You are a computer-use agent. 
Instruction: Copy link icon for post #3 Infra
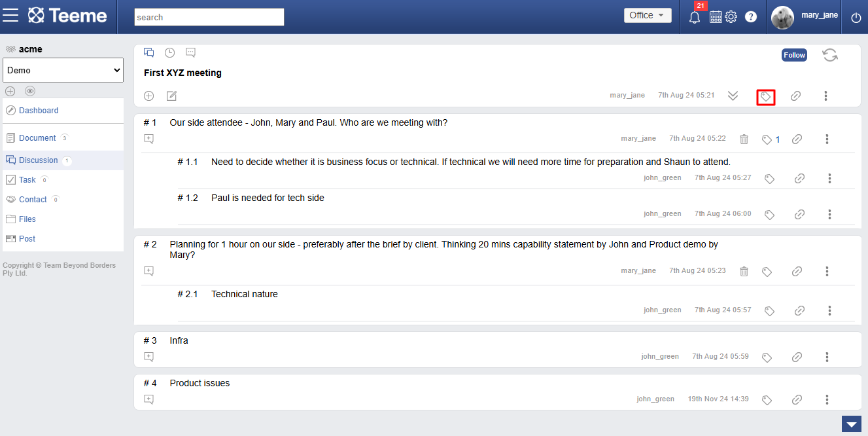pos(797,357)
